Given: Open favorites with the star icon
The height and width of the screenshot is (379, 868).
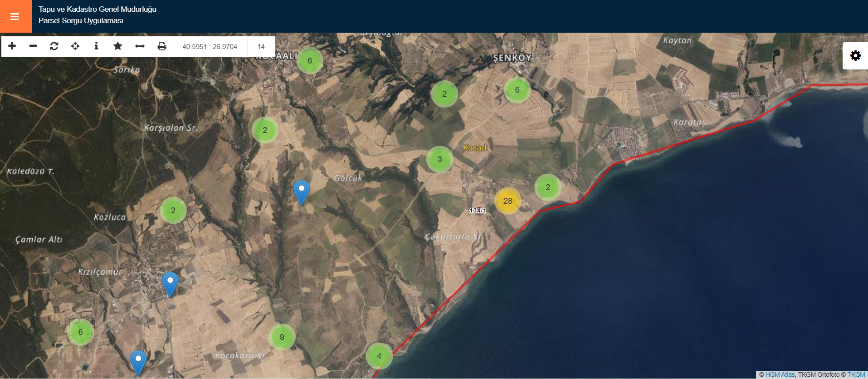Looking at the screenshot, I should [x=118, y=46].
